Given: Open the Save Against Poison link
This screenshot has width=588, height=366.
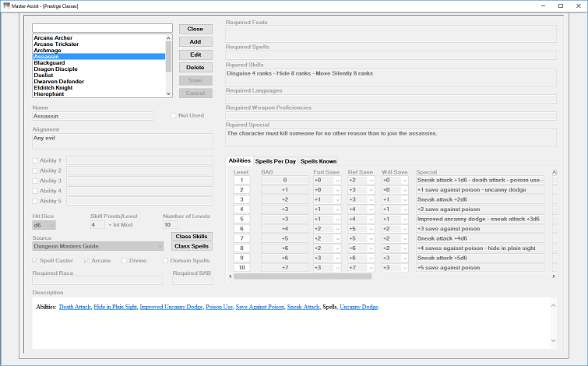Looking at the screenshot, I should (x=260, y=307).
